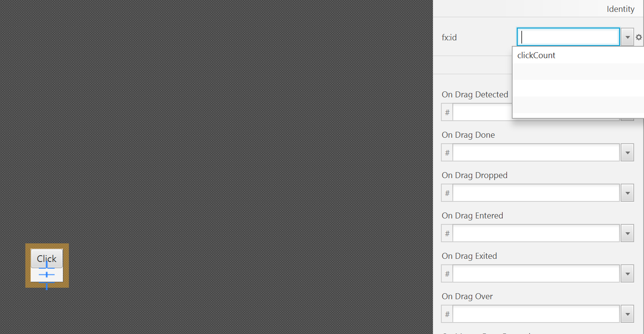Open the On Drag Dropped dropdown
Image resolution: width=644 pixels, height=334 pixels.
point(627,193)
